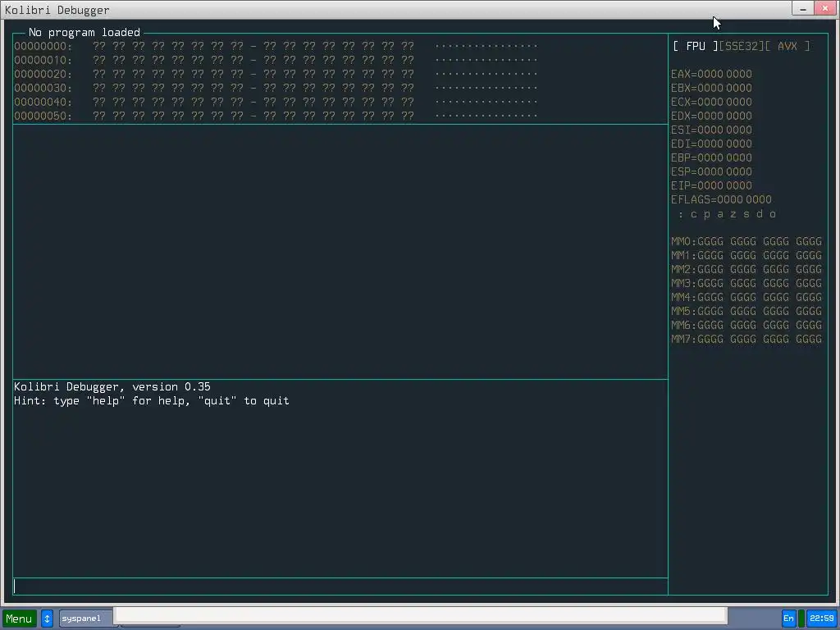
Task: Click the EFLAGS=0000 0000 value
Action: tap(721, 199)
